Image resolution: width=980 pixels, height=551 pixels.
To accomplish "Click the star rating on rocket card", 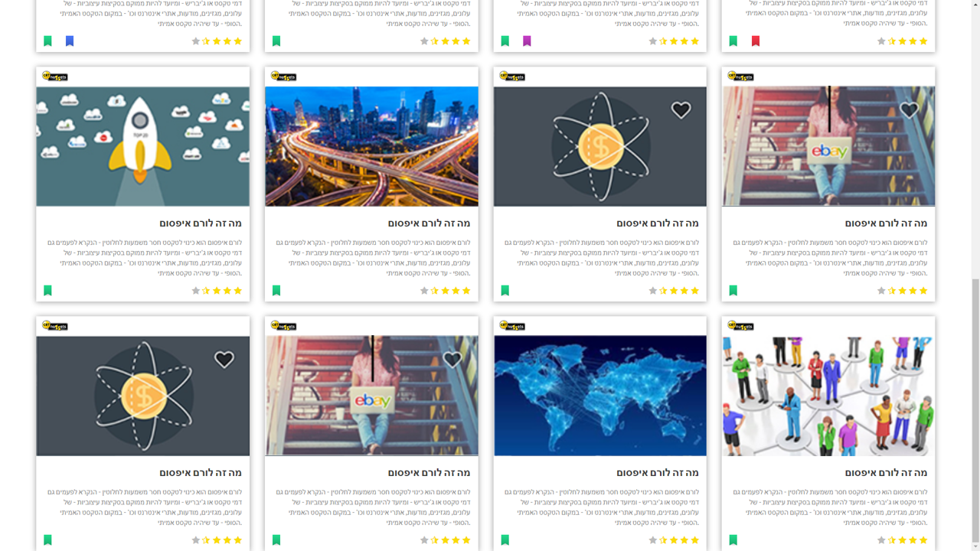I will pyautogui.click(x=217, y=291).
